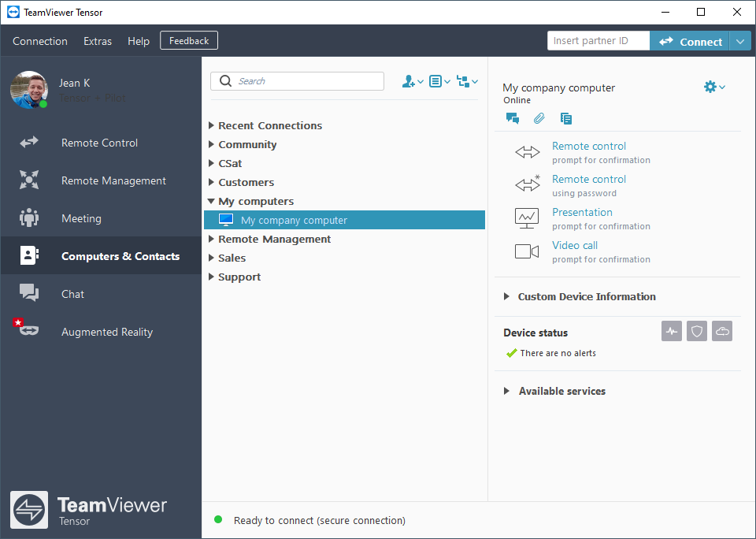
Task: Open the Connect button dropdown arrow
Action: [740, 41]
